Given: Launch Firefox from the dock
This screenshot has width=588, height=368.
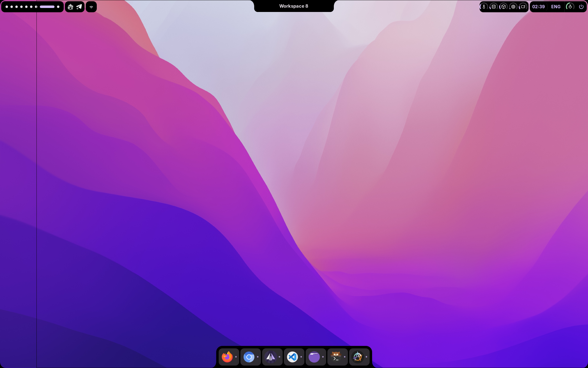Looking at the screenshot, I should pyautogui.click(x=227, y=357).
